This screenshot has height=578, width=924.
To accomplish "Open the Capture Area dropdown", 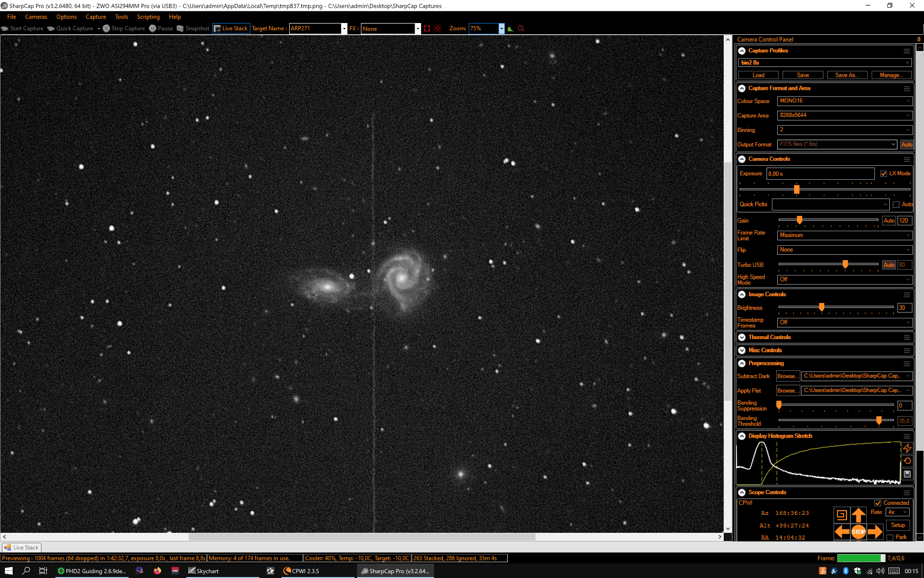I will (x=845, y=116).
